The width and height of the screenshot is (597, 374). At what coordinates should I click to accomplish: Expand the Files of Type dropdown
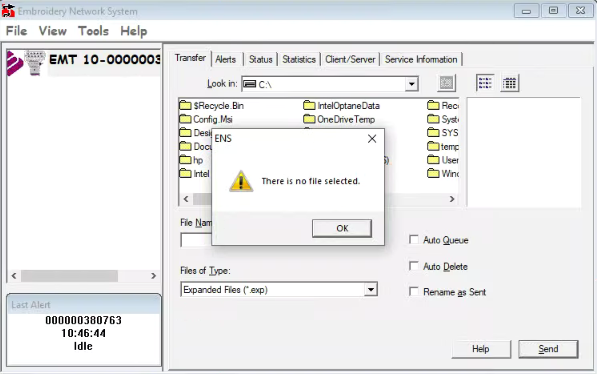coord(370,290)
